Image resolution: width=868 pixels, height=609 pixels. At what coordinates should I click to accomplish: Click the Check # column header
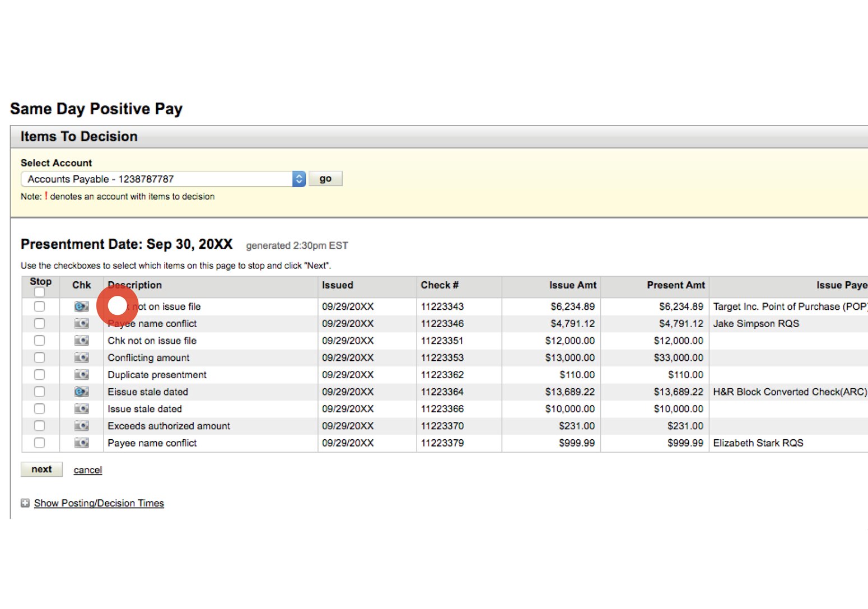[x=440, y=285]
